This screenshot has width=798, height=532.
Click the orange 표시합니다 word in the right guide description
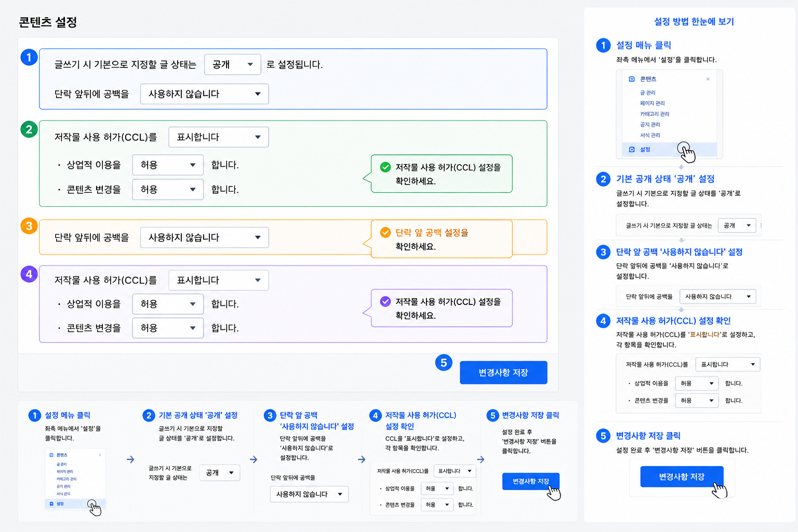706,335
